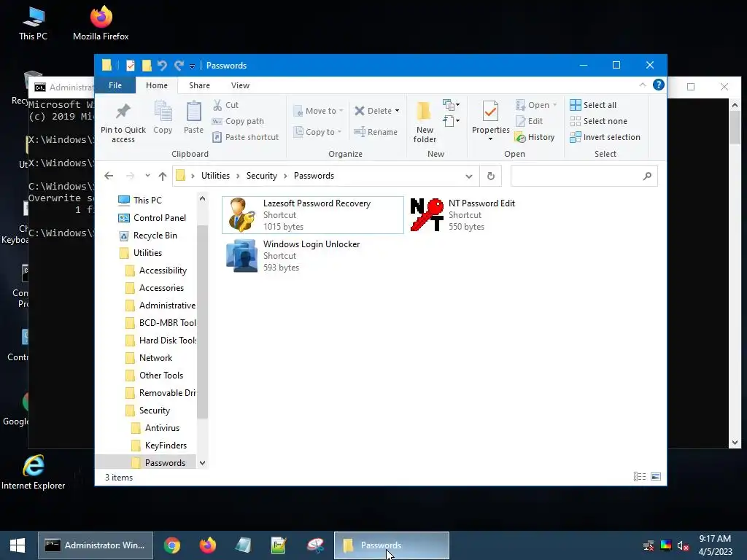Click Undo in quick access toolbar
This screenshot has height=560, width=747.
[162, 65]
